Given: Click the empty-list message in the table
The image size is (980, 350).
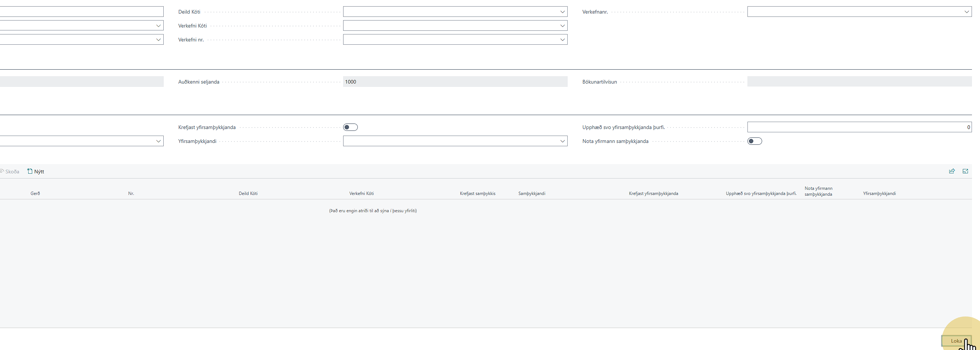Looking at the screenshot, I should [373, 211].
